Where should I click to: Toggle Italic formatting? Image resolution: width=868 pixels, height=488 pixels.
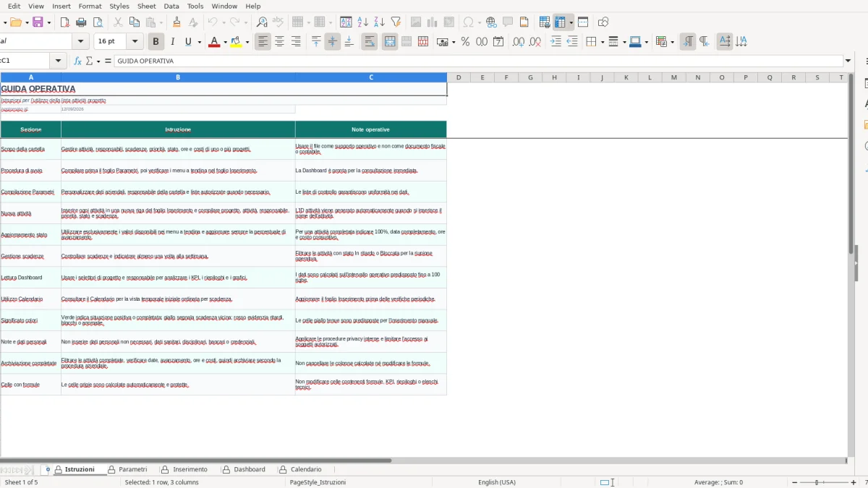click(172, 42)
